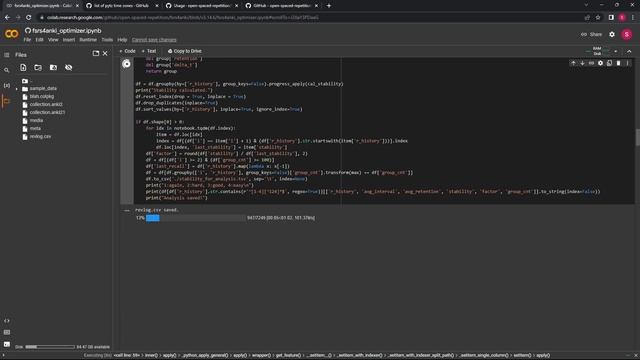Open the browser side panel
Viewport: 640px width, 360px height.
pos(611,18)
